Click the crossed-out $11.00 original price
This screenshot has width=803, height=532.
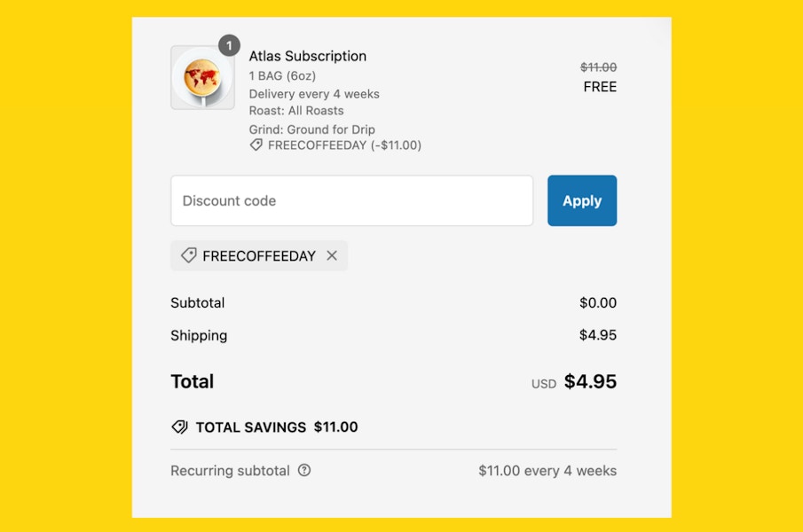(x=598, y=67)
